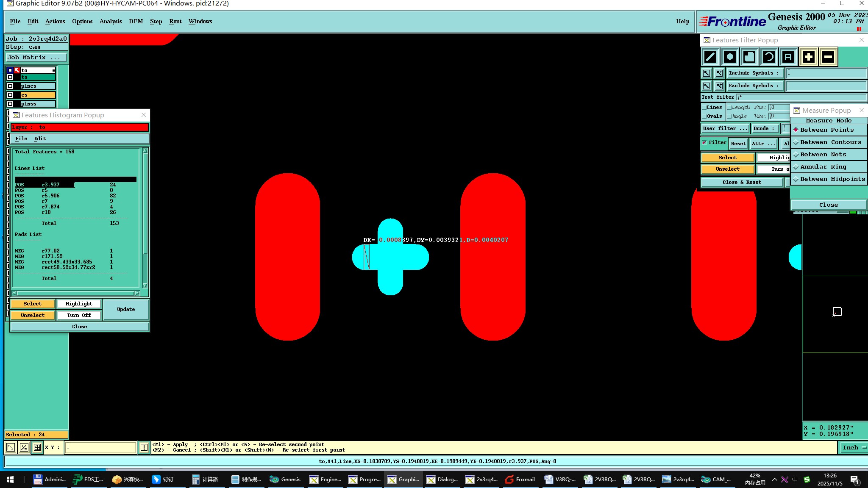Viewport: 868px width, 488px height.
Task: Open the Analysis menu
Action: point(110,22)
